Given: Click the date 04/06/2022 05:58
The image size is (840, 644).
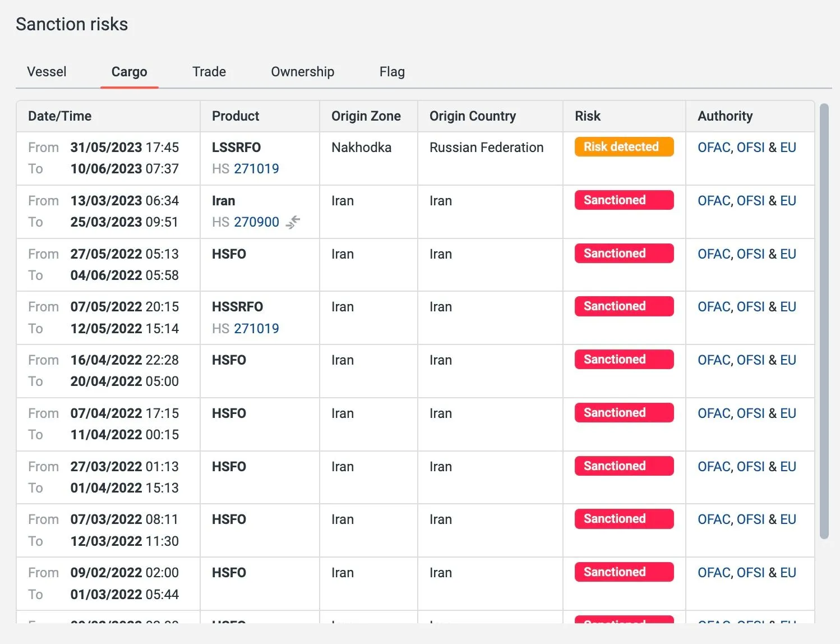Looking at the screenshot, I should pyautogui.click(x=124, y=275).
